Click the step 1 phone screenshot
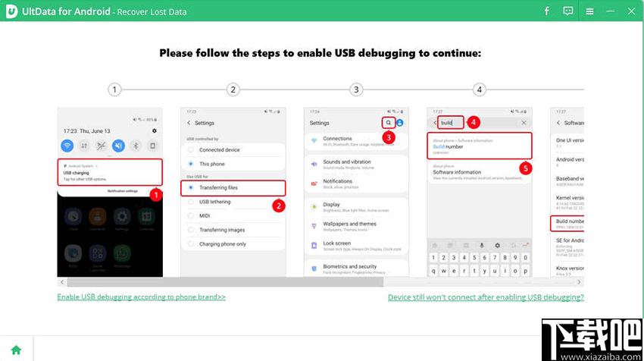Viewport: 644px width, 361px height. (x=110, y=192)
